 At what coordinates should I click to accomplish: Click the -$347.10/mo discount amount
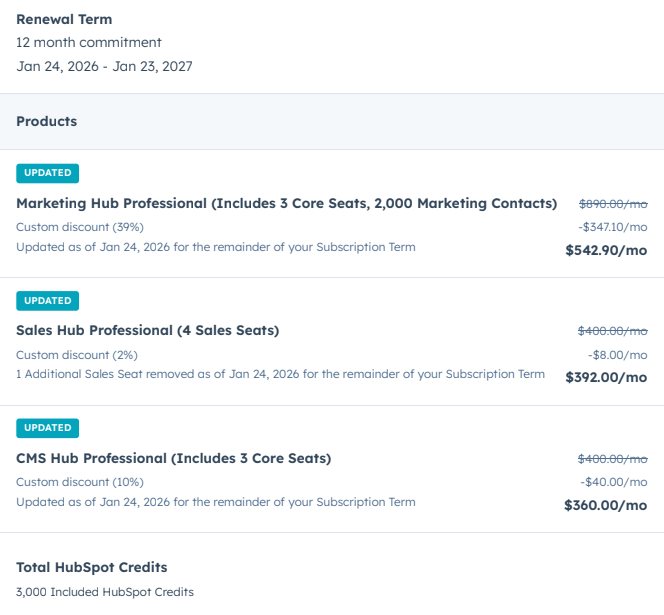click(613, 227)
